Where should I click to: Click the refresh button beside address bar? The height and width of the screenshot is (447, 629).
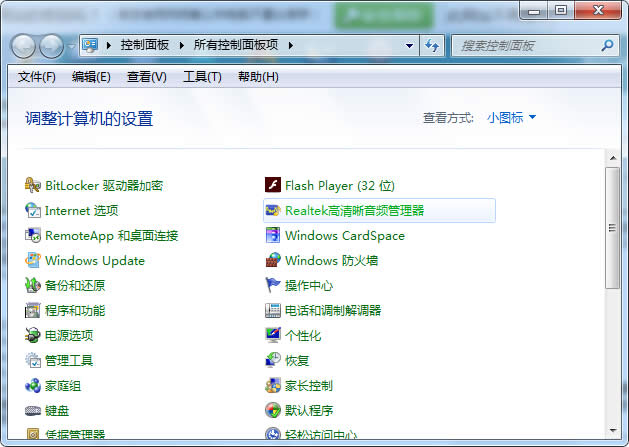pyautogui.click(x=432, y=46)
